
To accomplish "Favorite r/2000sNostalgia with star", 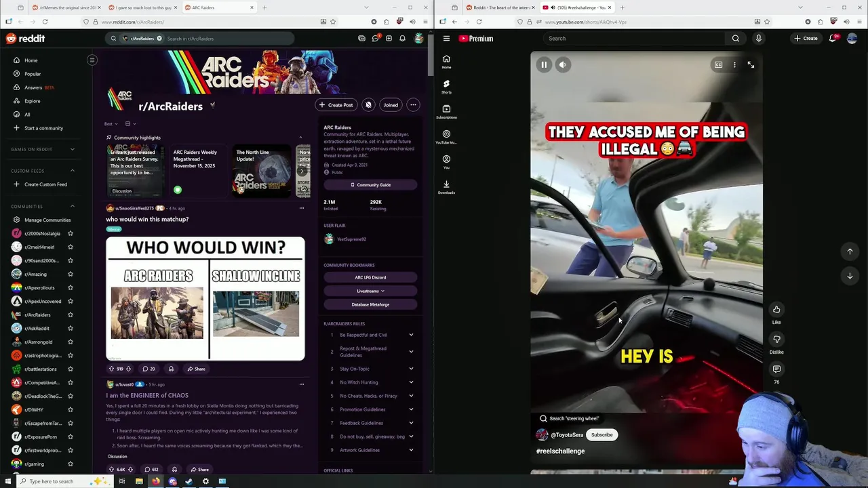I will coord(71,233).
